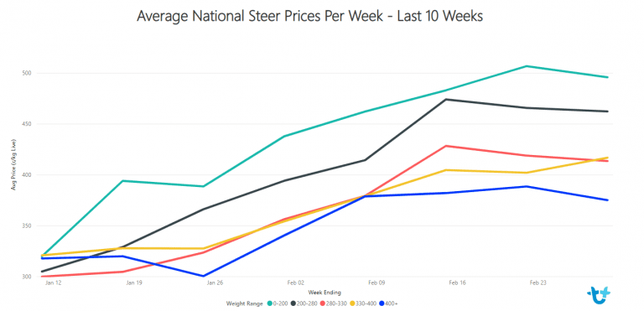Image resolution: width=644 pixels, height=311 pixels.
Task: Click the 350 y-axis value label
Action: click(x=27, y=225)
